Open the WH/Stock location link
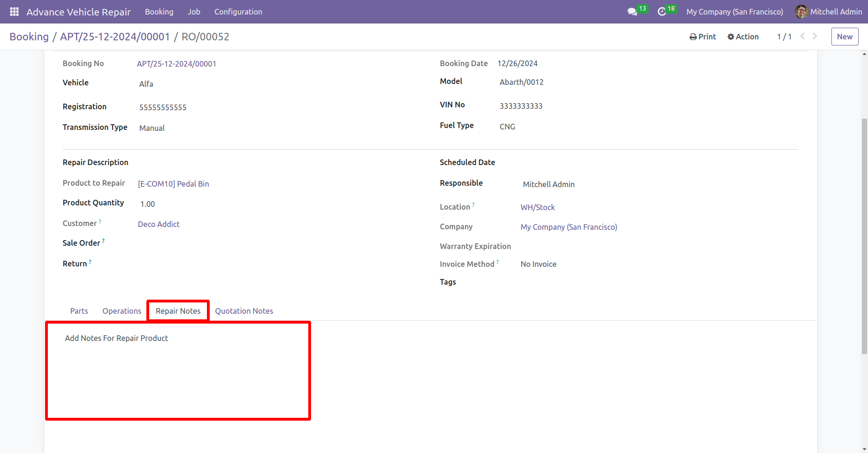Screen dimensions: 868x453 [538, 207]
